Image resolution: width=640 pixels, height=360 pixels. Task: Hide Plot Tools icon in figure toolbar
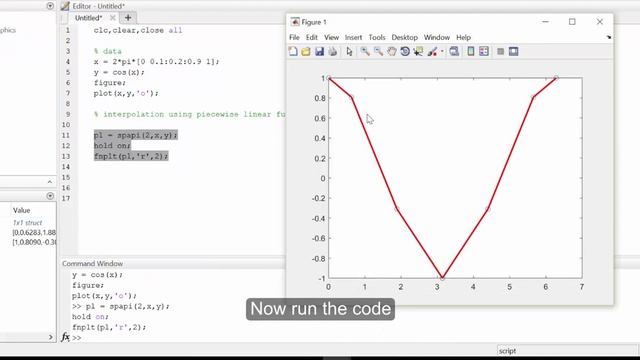coord(500,51)
